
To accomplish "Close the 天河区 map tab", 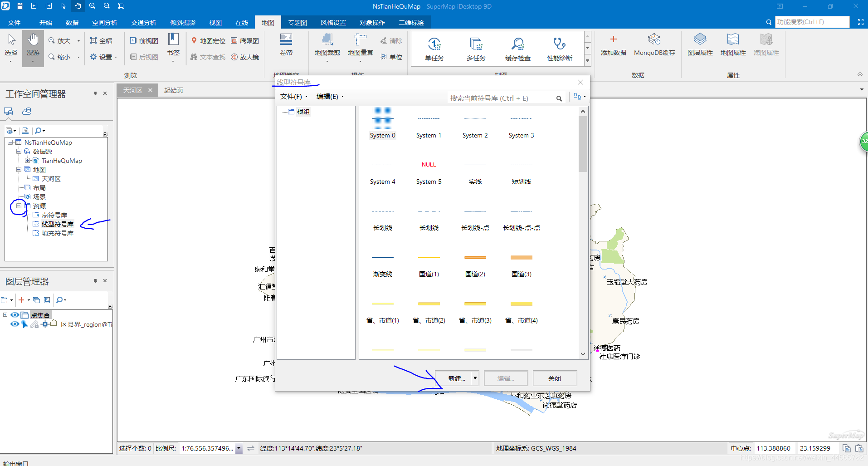I will [x=150, y=90].
